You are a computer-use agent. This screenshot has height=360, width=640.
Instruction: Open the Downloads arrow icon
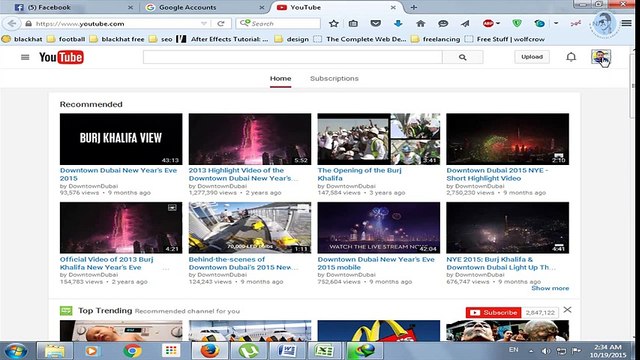point(398,24)
